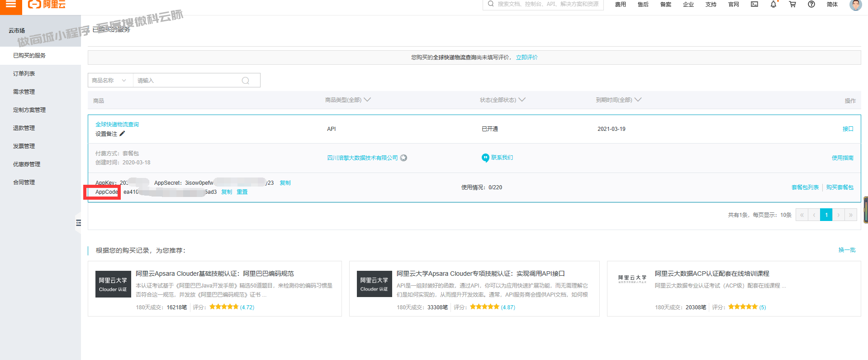Click the search magnifier icon in top bar
This screenshot has width=868, height=360.
[491, 4]
